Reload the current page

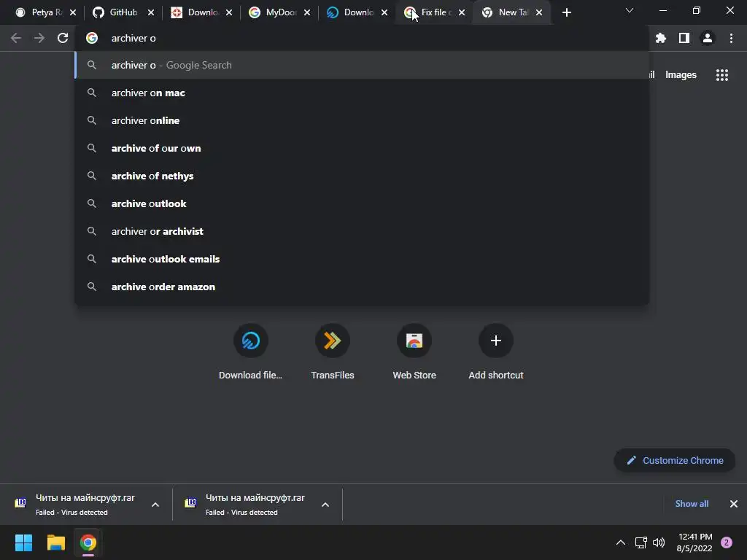coord(63,38)
